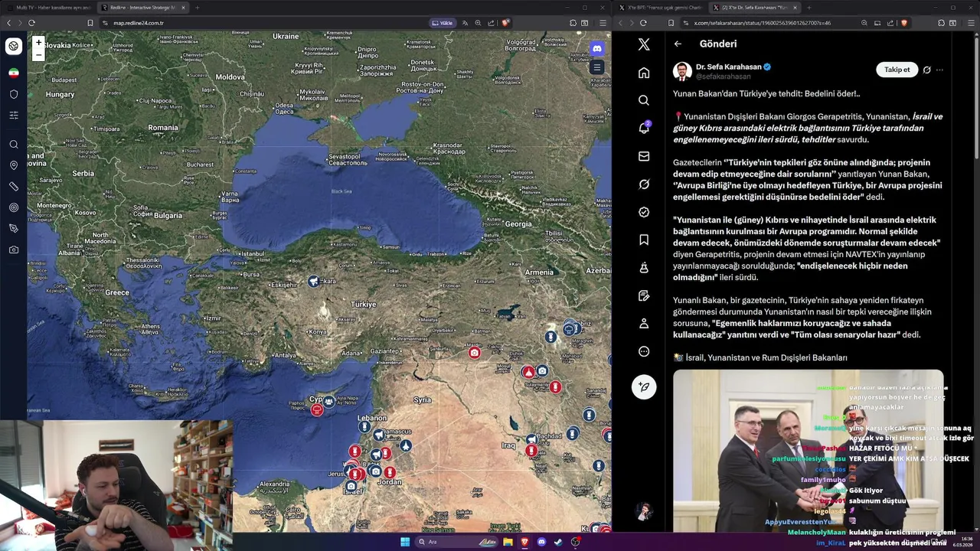
Task: Open the Windows Start menu
Action: point(405,542)
